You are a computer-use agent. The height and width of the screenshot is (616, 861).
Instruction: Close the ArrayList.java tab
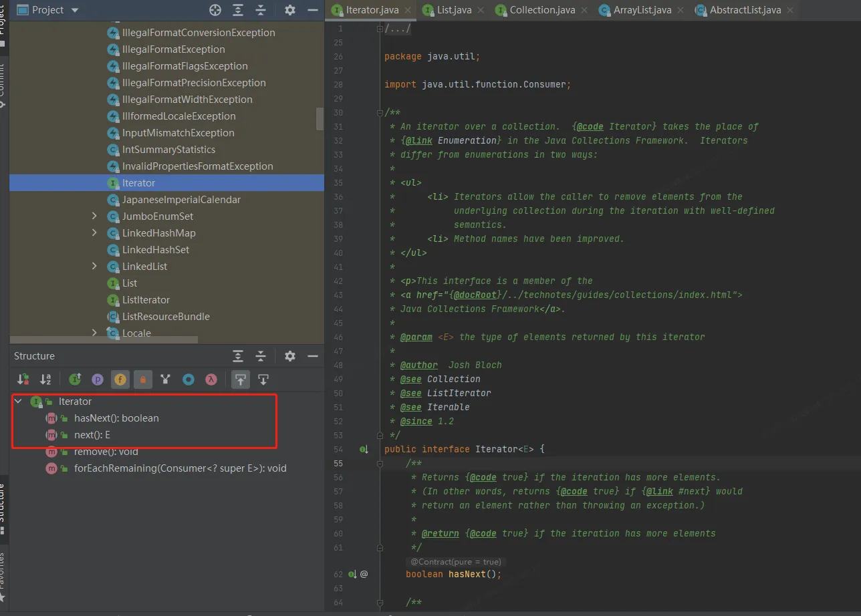tap(679, 11)
